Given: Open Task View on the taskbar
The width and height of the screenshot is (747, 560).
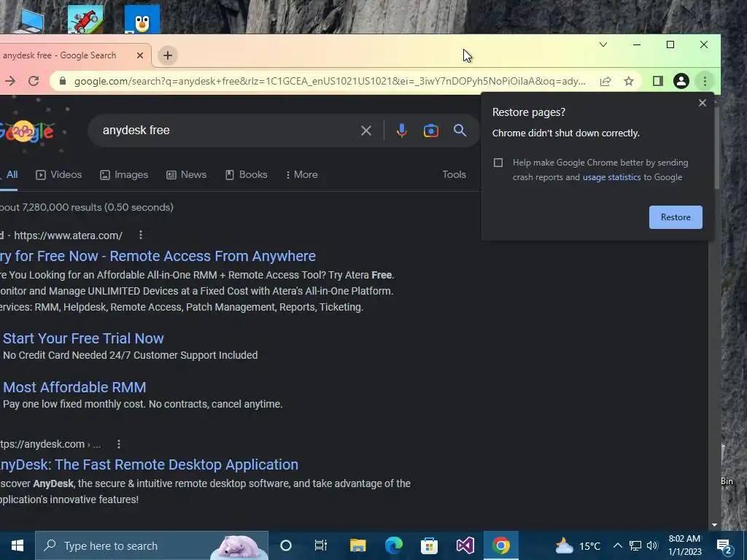Looking at the screenshot, I should pyautogui.click(x=321, y=545).
